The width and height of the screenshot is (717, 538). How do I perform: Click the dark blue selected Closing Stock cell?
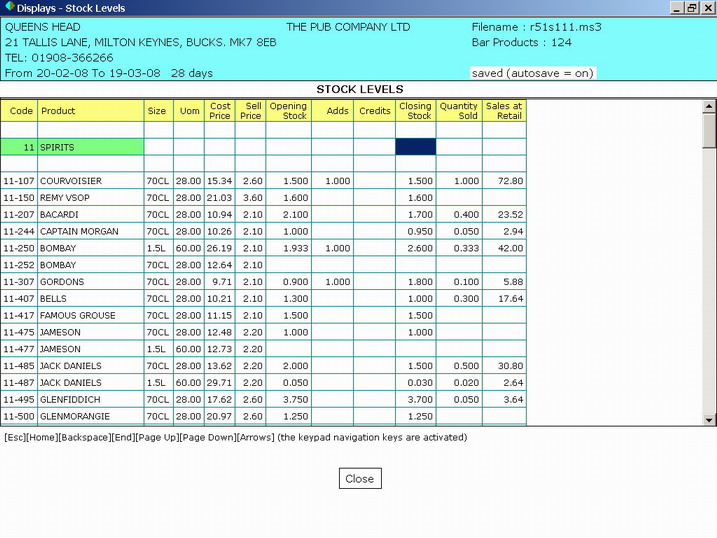[x=415, y=147]
